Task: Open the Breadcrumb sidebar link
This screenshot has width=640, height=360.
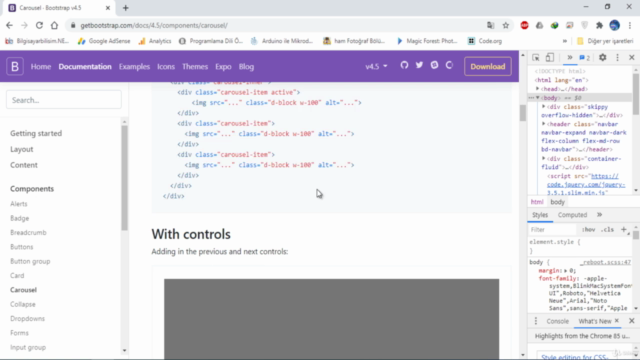Action: (x=28, y=232)
